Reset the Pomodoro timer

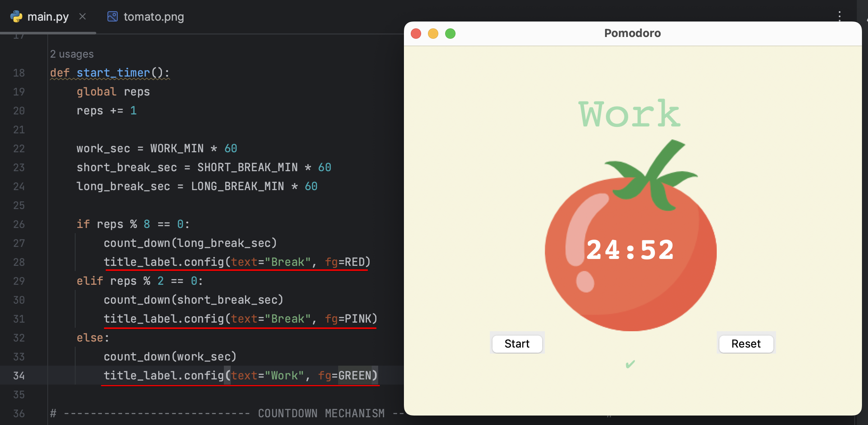[746, 344]
